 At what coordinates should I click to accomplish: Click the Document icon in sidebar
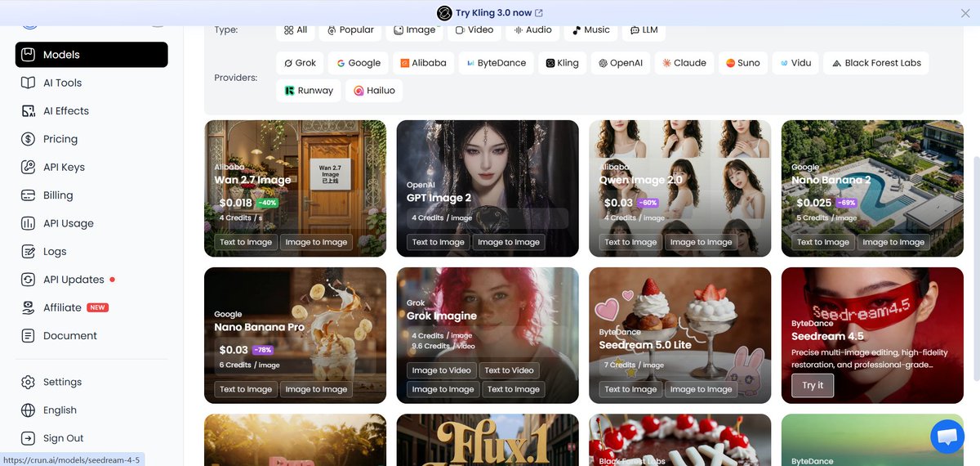coord(29,336)
